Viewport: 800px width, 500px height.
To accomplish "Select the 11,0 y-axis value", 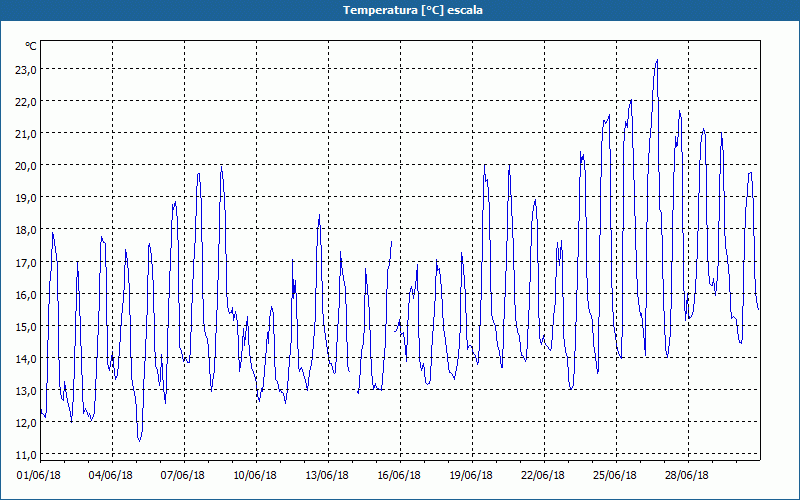I will click(26, 456).
